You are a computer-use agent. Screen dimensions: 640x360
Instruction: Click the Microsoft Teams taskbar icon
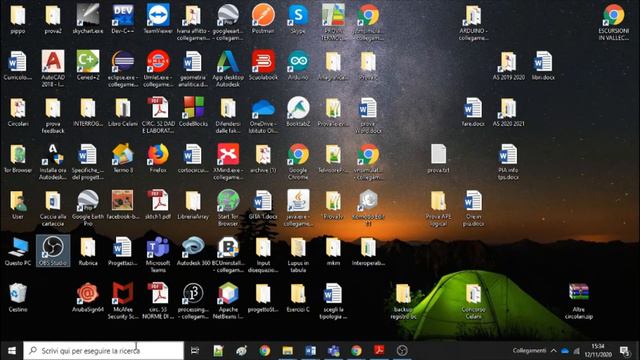(333, 351)
